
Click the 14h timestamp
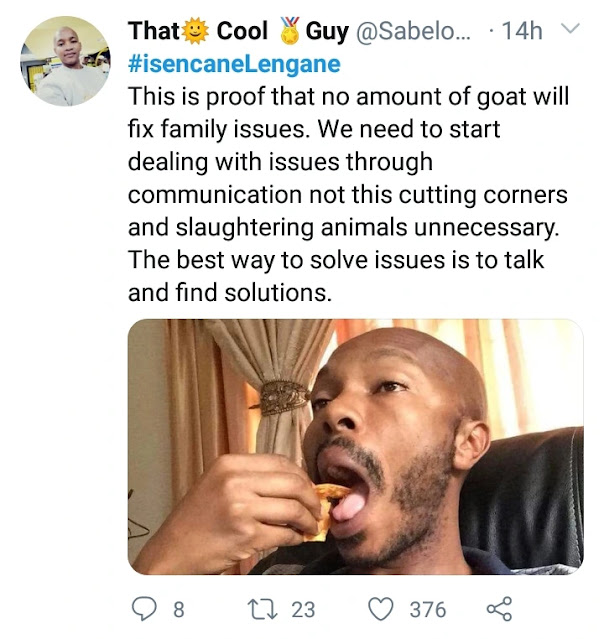point(522,31)
